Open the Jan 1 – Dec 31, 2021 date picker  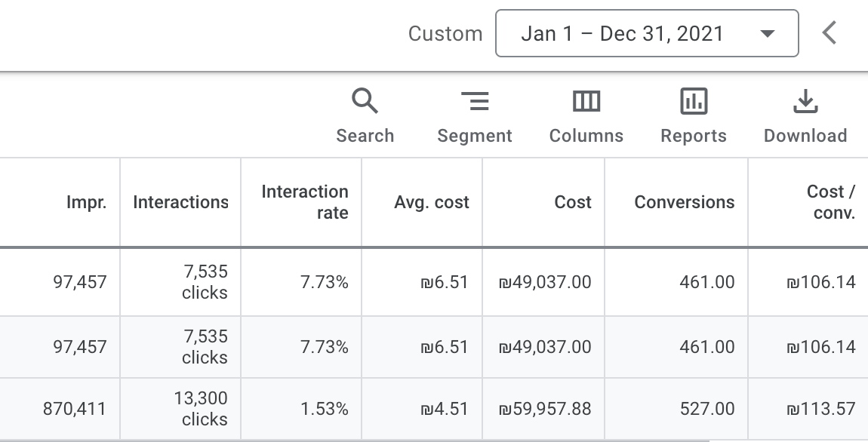pyautogui.click(x=646, y=34)
